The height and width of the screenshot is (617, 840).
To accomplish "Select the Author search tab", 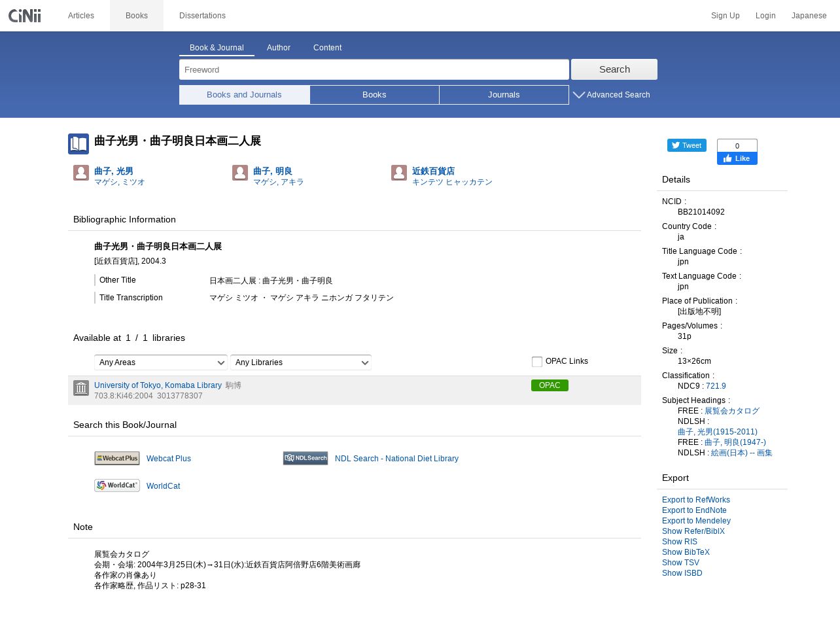I will click(x=279, y=48).
